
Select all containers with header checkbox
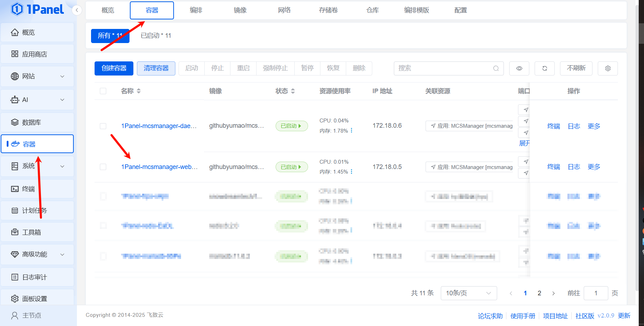click(103, 91)
